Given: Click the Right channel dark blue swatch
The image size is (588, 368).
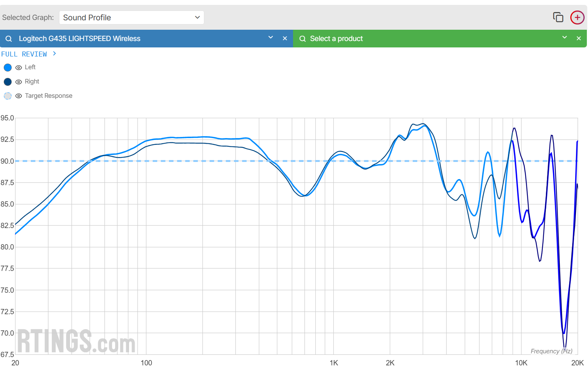Looking at the screenshot, I should click(8, 82).
